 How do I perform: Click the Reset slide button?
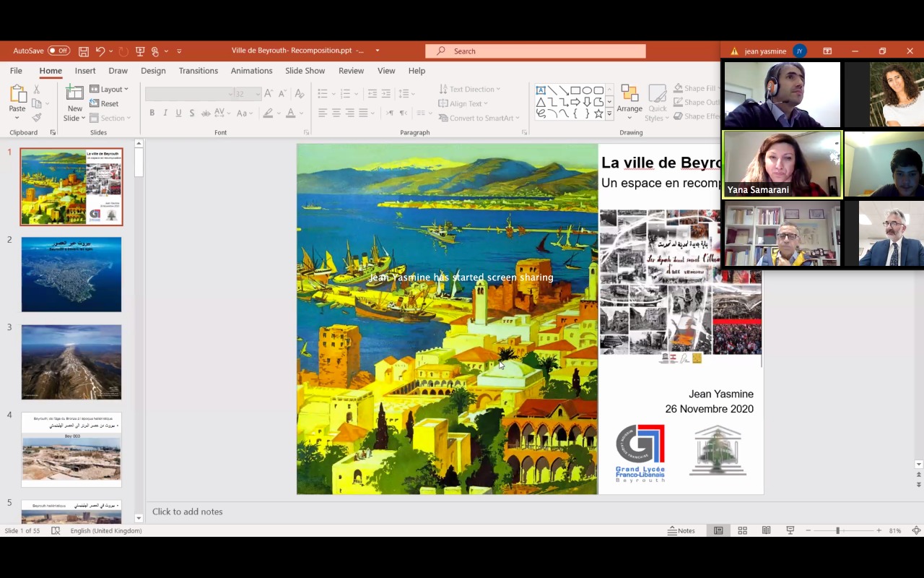point(105,103)
